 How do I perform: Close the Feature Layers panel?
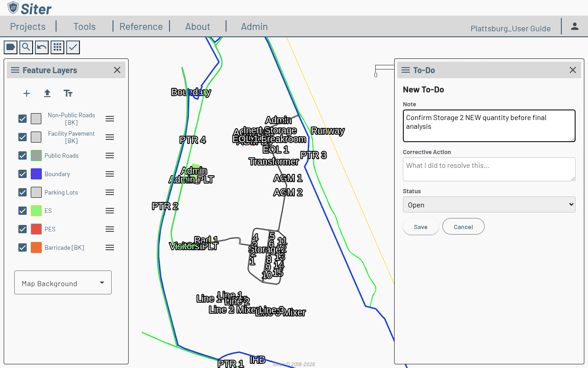[x=117, y=70]
